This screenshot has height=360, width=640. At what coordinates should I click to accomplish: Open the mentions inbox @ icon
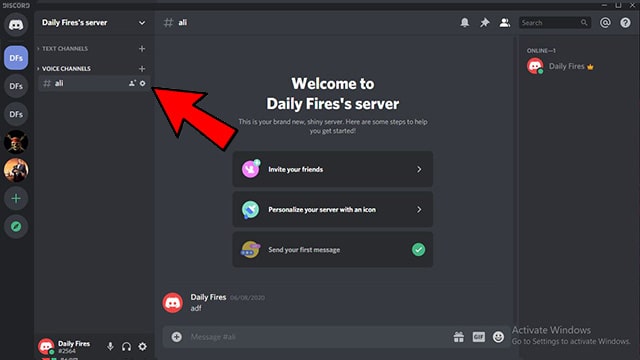pyautogui.click(x=605, y=22)
